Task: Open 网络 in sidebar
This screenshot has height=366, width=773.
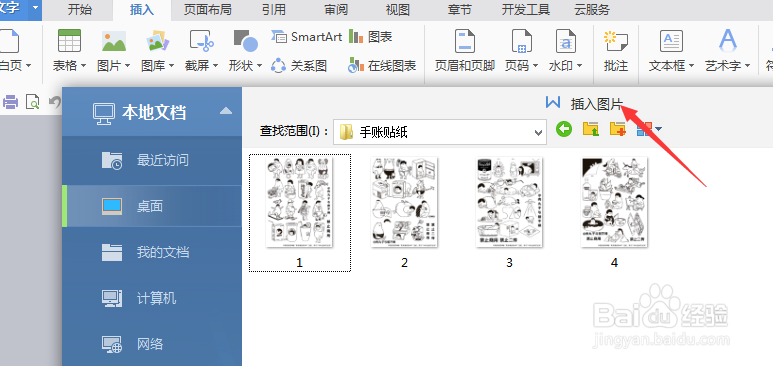Action: [x=152, y=344]
